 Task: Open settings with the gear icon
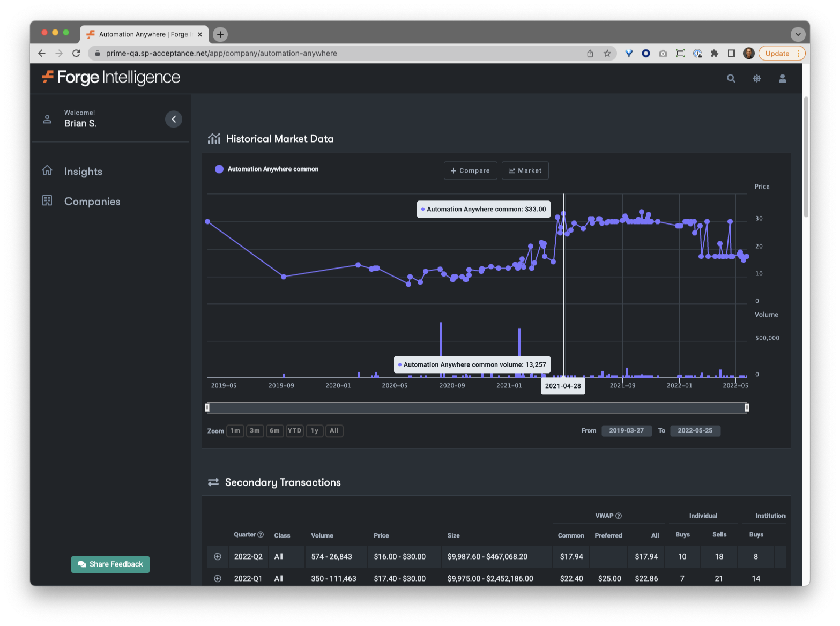coord(756,78)
